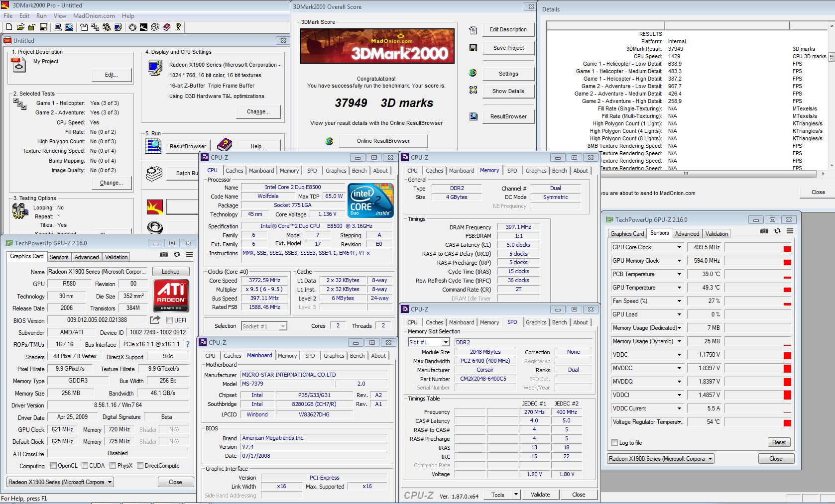Open the GPU Memory Clock sensor dropdown
Viewport: 835px width, 504px height.
(679, 261)
